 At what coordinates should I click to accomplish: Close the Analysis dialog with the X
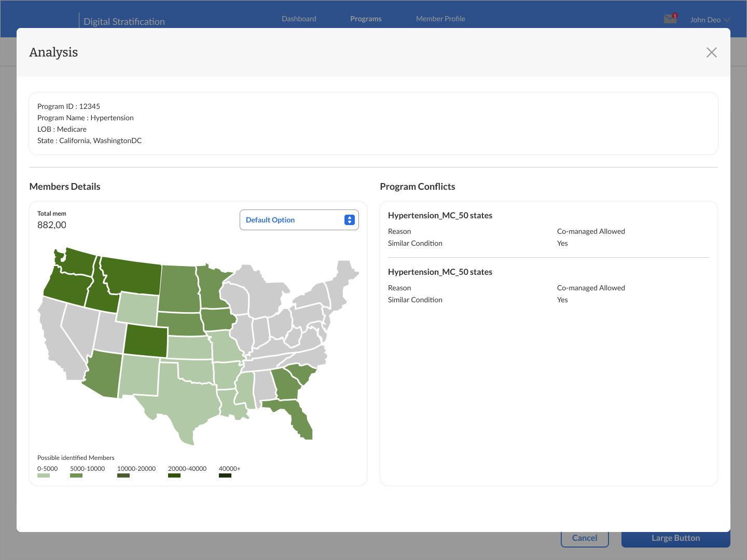[x=711, y=52]
